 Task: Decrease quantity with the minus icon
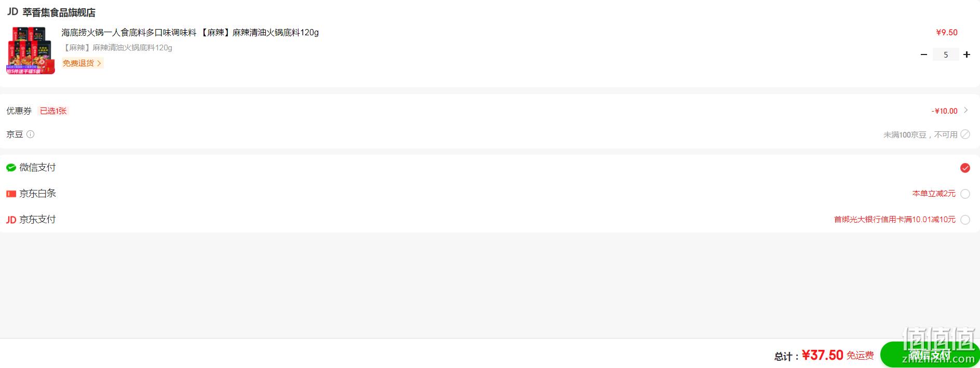pos(924,54)
